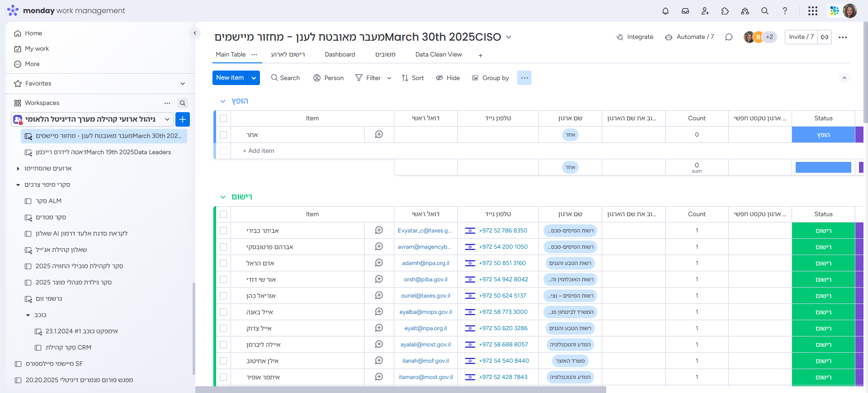Switch to the Dashboard tab
Viewport: 868px width, 393px height.
(x=340, y=55)
